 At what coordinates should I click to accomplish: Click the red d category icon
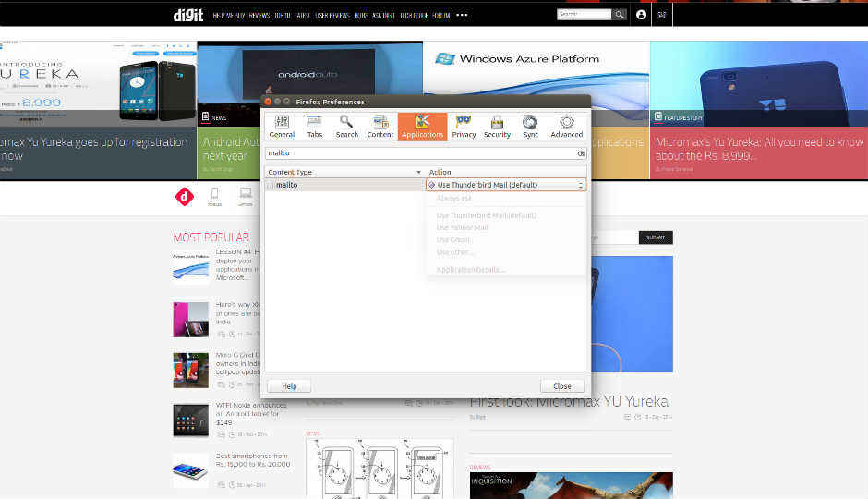[x=185, y=197]
